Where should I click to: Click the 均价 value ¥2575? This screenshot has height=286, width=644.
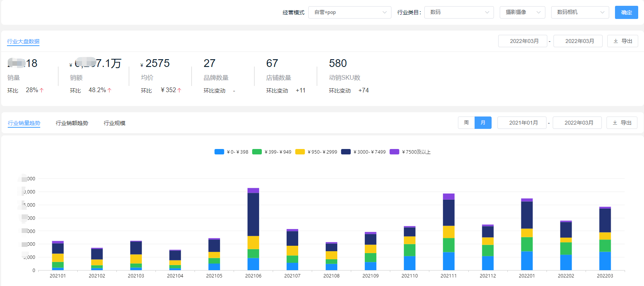tap(155, 63)
